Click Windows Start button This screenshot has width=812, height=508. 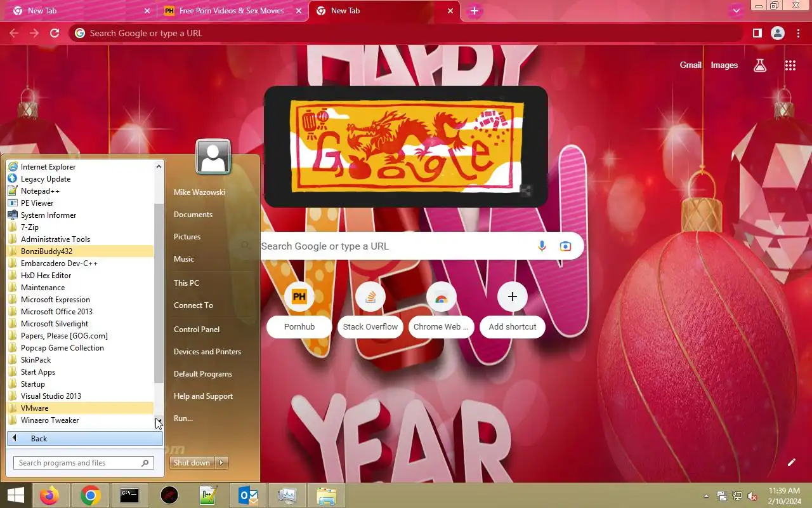click(x=15, y=495)
